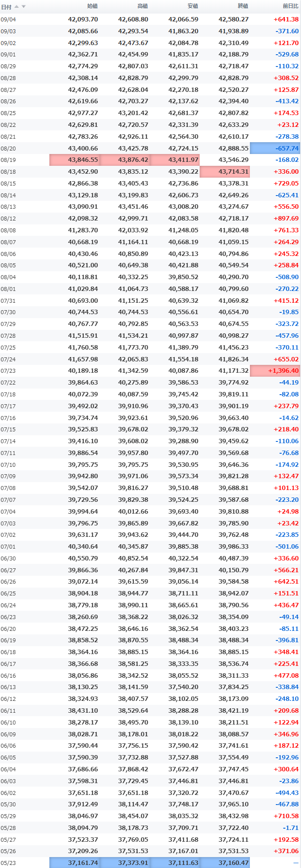The height and width of the screenshot is (868, 301).
Task: Click closing price 39,986.33
Action: [234, 547]
